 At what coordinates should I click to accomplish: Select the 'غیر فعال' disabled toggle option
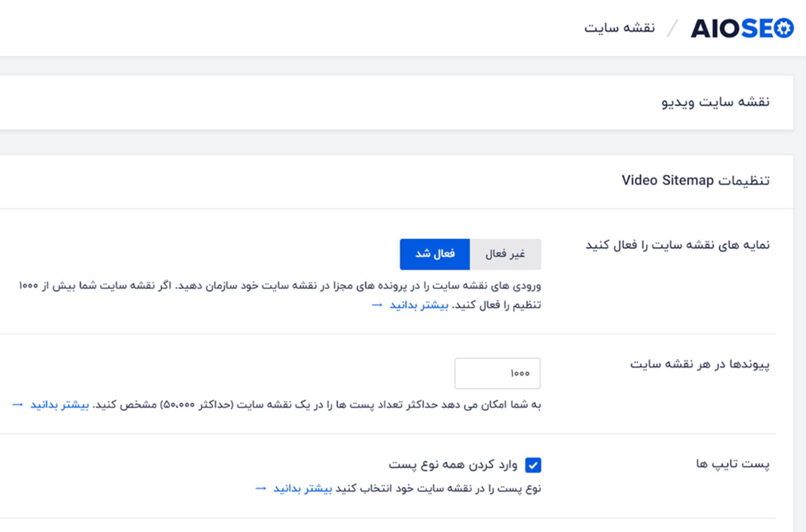tap(506, 254)
